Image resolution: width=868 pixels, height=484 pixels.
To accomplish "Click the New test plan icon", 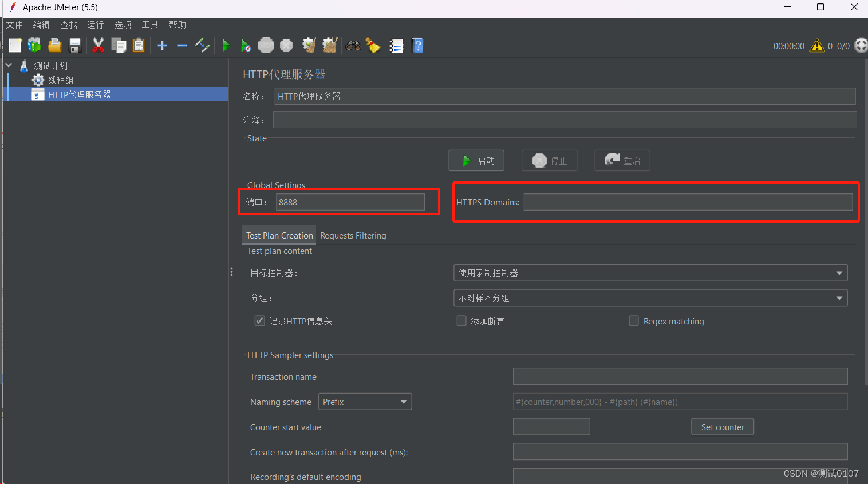I will 15,46.
